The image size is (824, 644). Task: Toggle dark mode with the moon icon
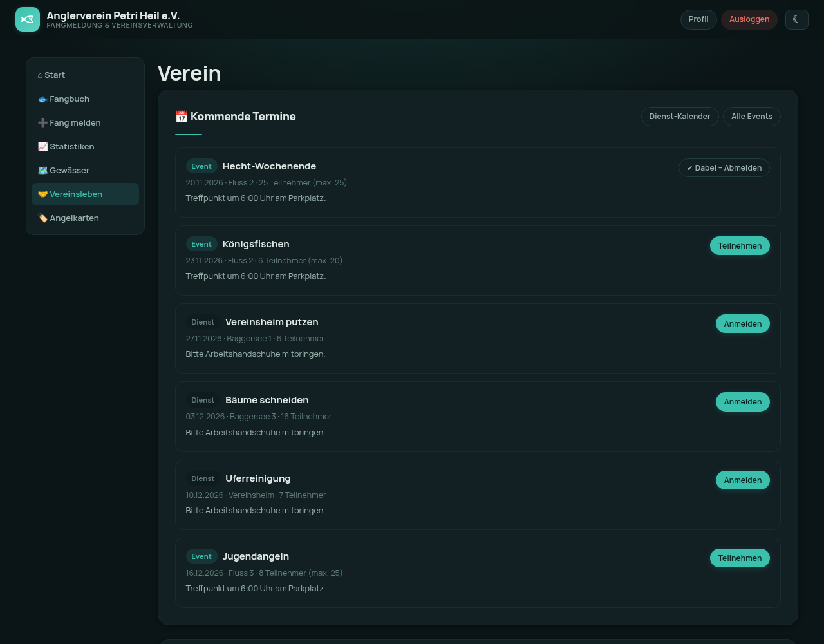click(796, 19)
